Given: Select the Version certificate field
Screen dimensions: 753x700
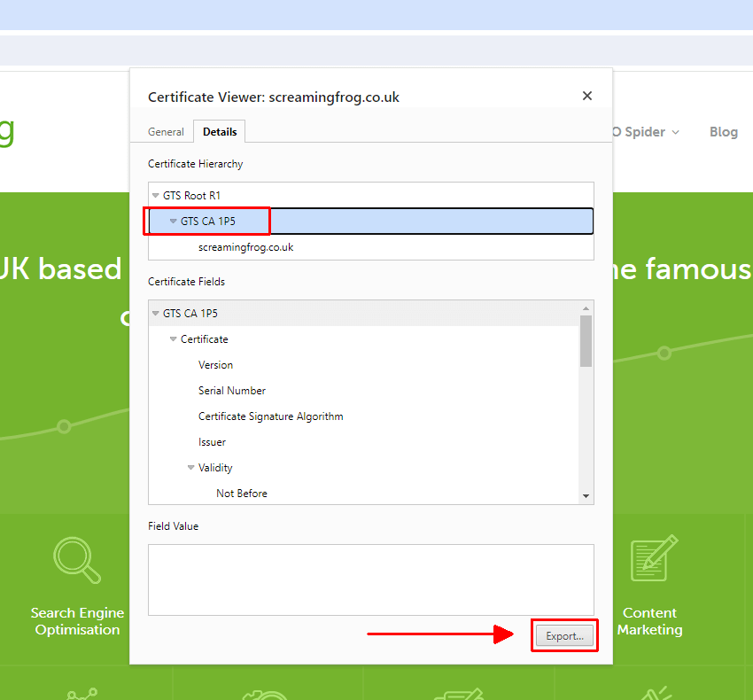Looking at the screenshot, I should 215,364.
